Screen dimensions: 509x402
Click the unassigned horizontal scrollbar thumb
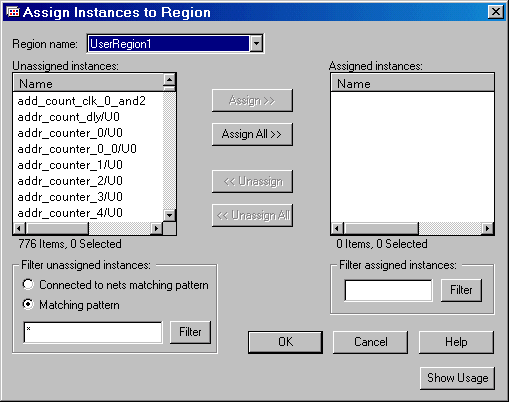pyautogui.click(x=58, y=228)
